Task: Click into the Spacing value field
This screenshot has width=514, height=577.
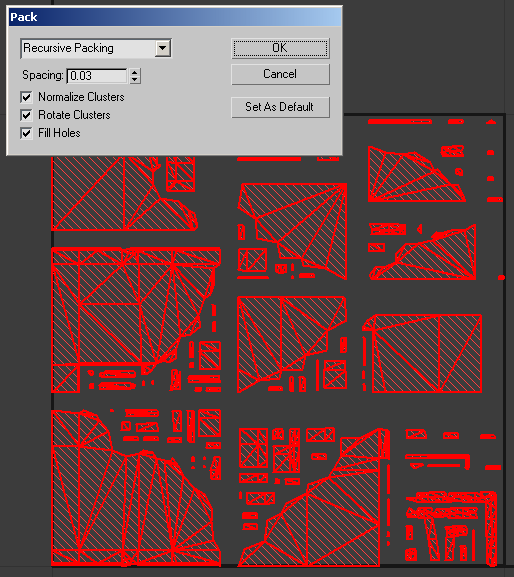Action: tap(97, 76)
